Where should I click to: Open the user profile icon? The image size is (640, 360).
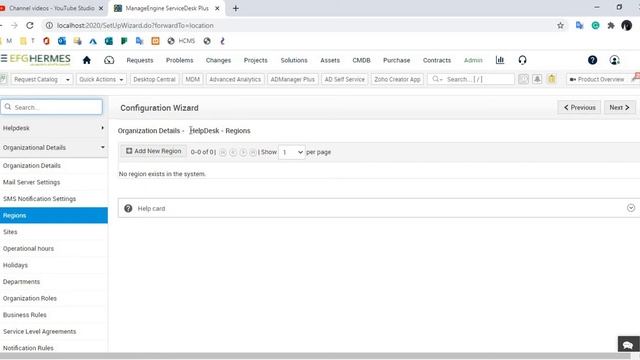[x=614, y=60]
